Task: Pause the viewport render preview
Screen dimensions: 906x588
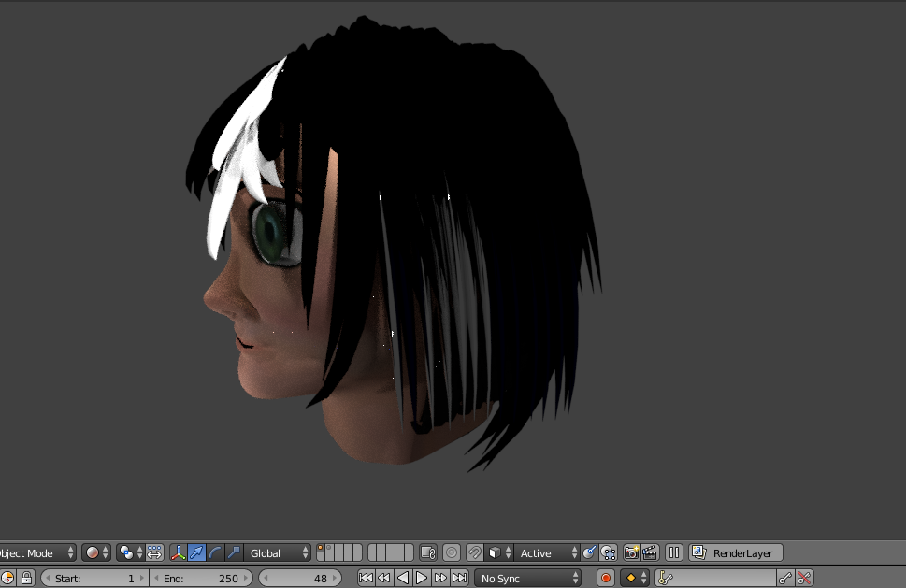Action: pos(674,552)
